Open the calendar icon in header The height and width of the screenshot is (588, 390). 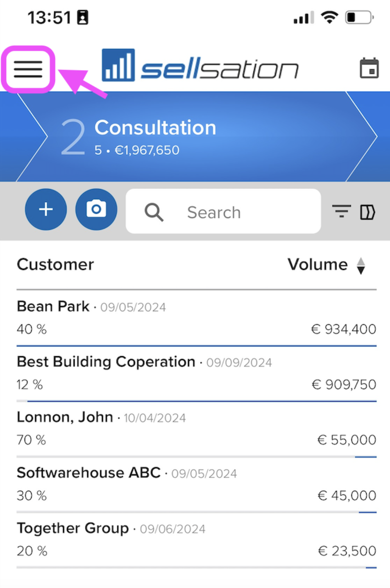[x=369, y=68]
